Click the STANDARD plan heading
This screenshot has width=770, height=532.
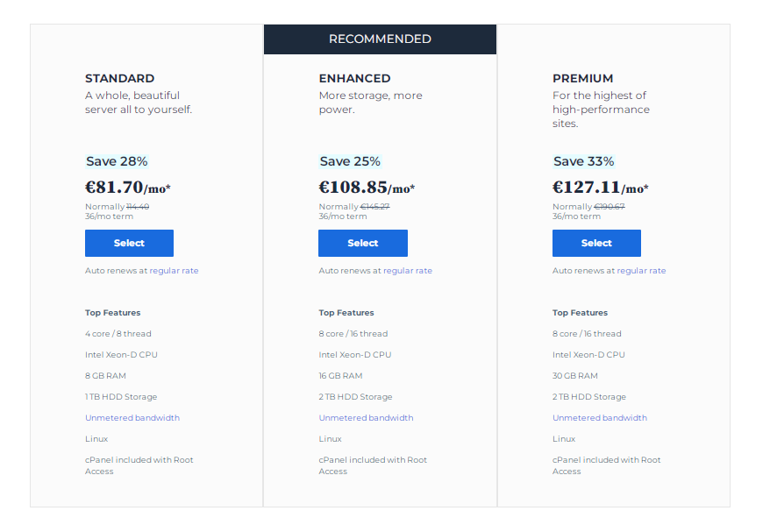point(120,79)
